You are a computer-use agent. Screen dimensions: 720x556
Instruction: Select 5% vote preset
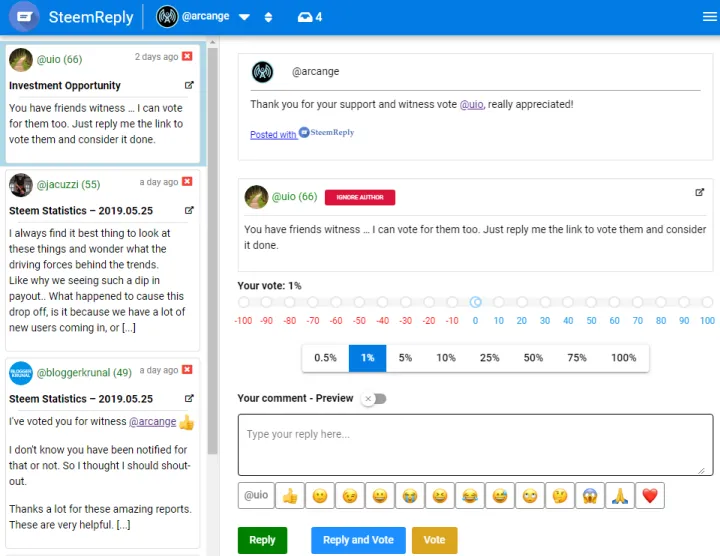click(405, 358)
